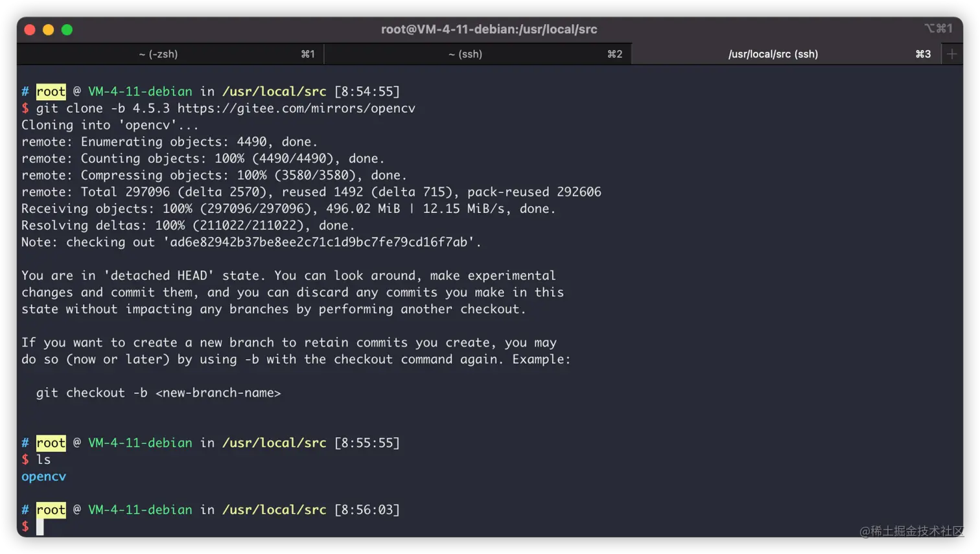Click the 'Resolving deltas: 100%' line
This screenshot has width=980, height=554.
(188, 225)
